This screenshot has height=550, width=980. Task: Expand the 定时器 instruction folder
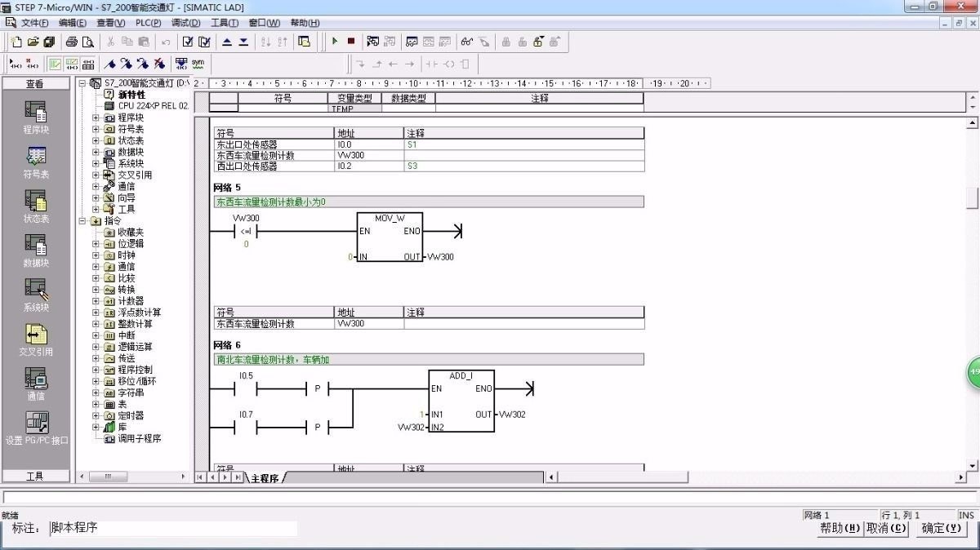[96, 415]
